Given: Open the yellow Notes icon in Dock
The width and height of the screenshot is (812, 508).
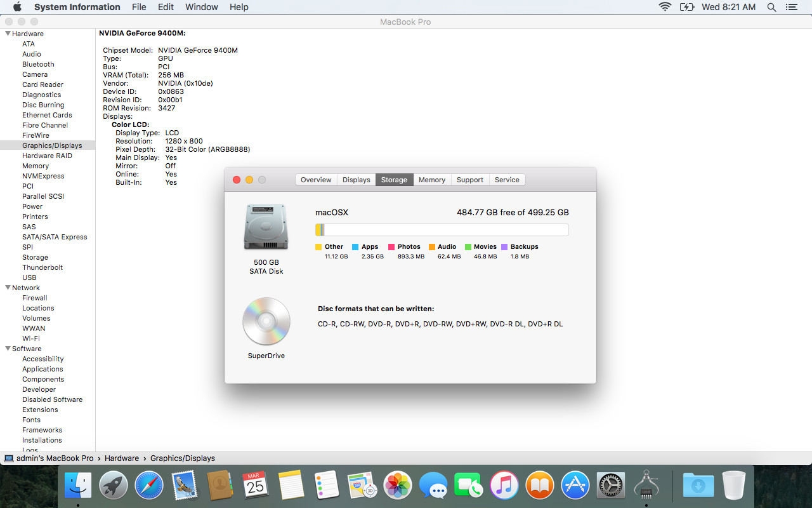Looking at the screenshot, I should pos(291,486).
